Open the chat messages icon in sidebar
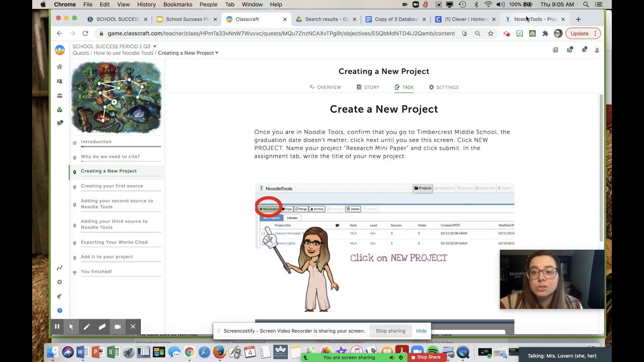644x362 pixels. pyautogui.click(x=59, y=123)
